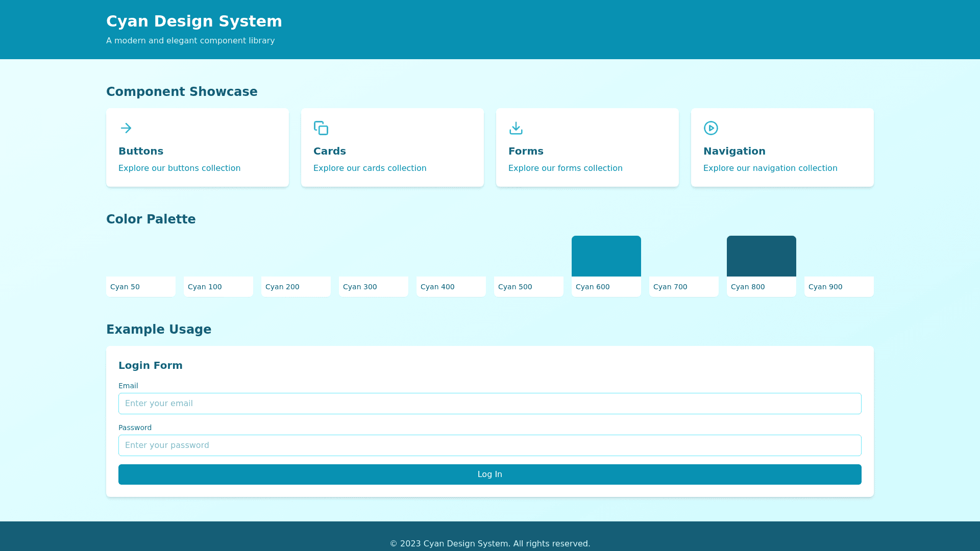Focus the Email input field
The height and width of the screenshot is (551, 980).
(x=489, y=404)
